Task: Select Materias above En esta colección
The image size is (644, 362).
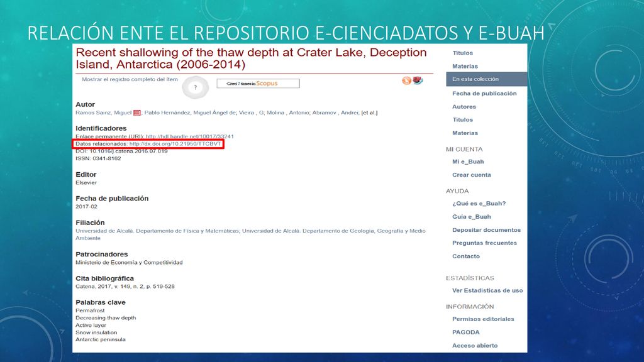Action: point(465,66)
